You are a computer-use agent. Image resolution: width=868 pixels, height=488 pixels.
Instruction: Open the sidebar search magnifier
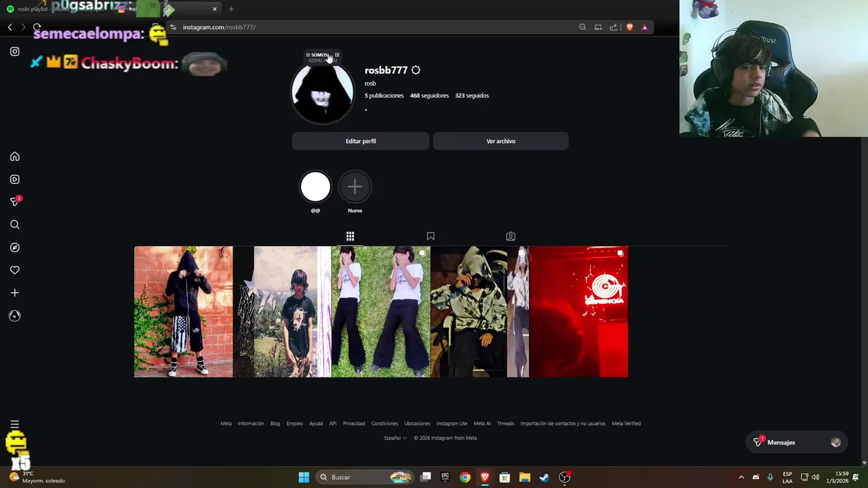(x=15, y=224)
